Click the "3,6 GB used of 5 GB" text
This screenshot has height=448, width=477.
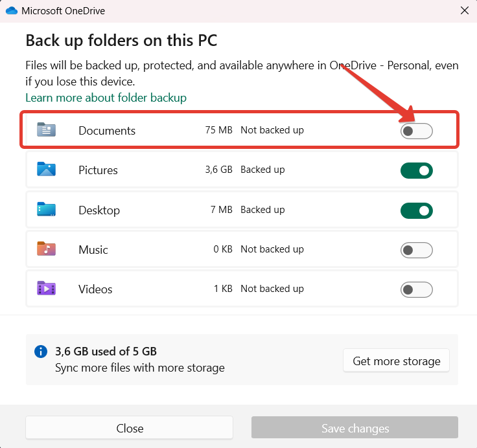[106, 352]
